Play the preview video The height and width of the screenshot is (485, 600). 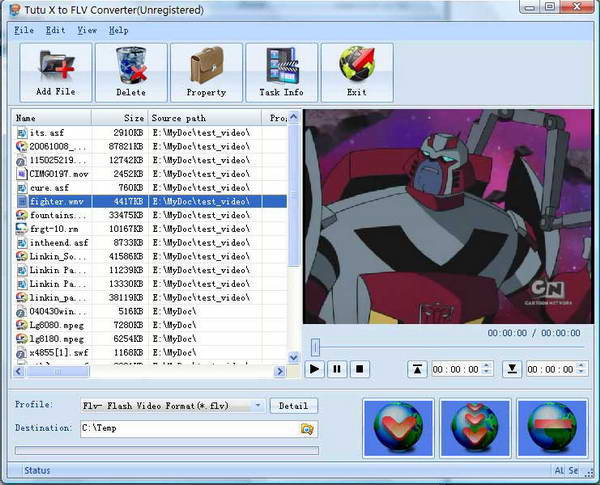pyautogui.click(x=315, y=369)
